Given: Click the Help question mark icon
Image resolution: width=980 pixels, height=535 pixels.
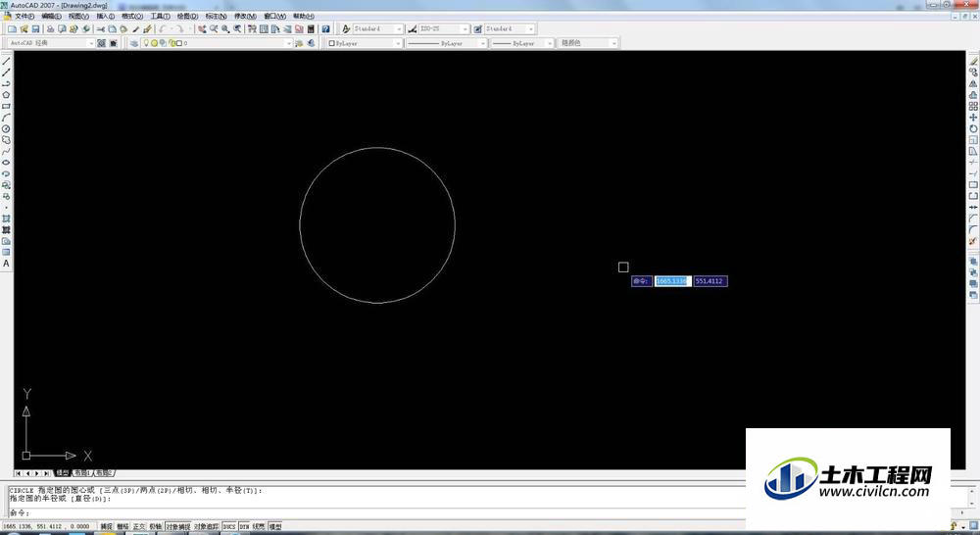Looking at the screenshot, I should point(325,28).
